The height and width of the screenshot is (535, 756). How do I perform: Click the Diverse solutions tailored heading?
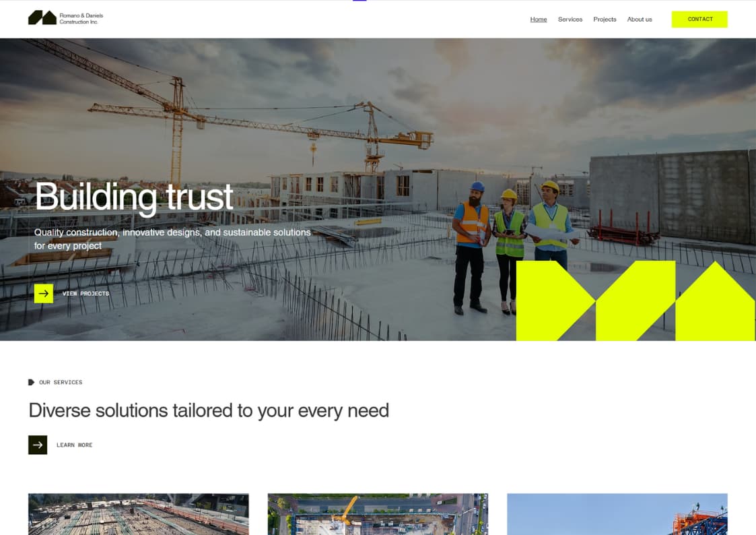click(209, 410)
